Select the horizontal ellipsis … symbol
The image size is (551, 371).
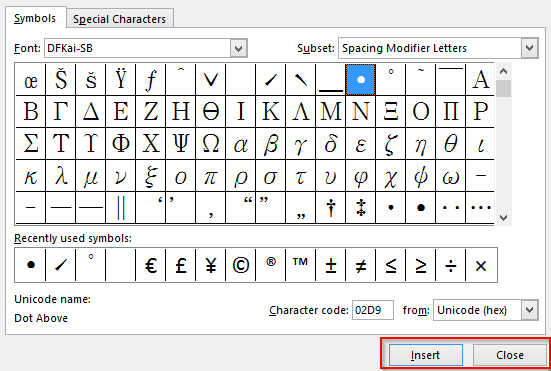480,207
